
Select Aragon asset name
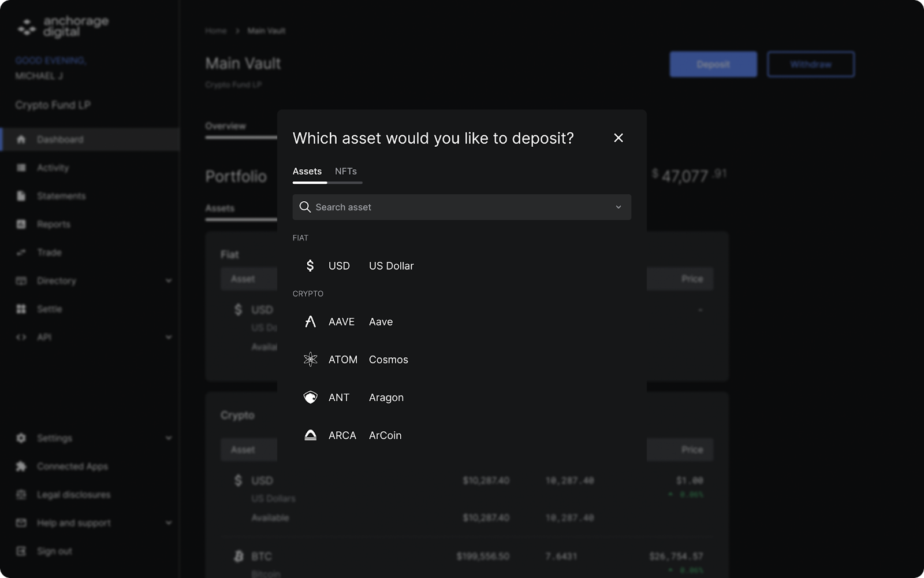(386, 398)
